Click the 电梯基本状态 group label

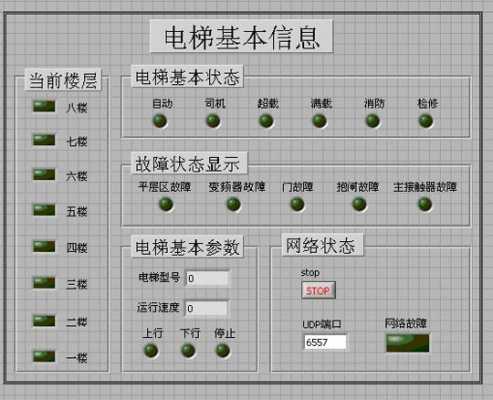click(187, 77)
